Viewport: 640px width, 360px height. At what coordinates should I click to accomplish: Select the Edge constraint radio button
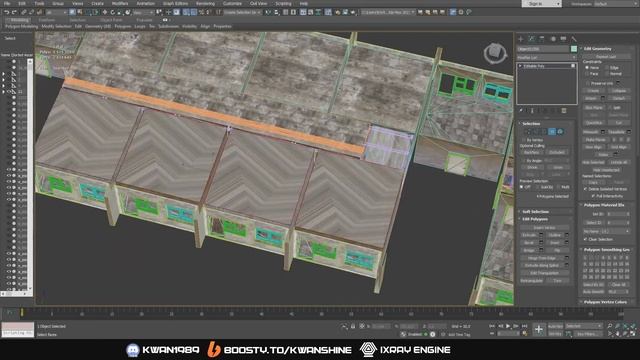pyautogui.click(x=607, y=68)
